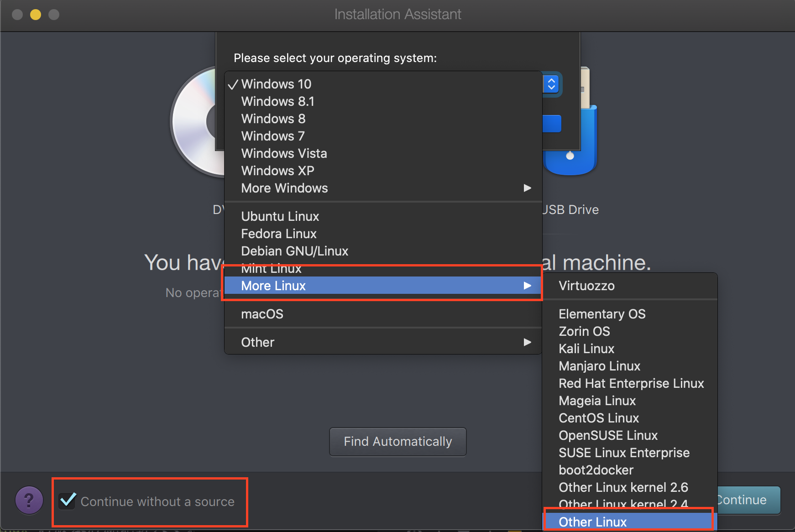Select Windows 10 from the list

[x=383, y=84]
